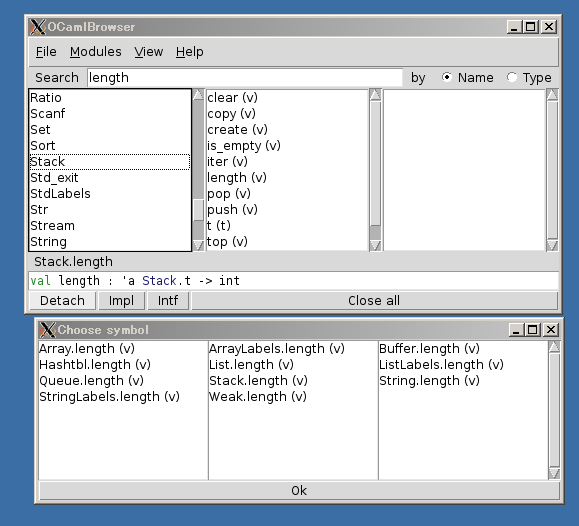The height and width of the screenshot is (526, 579).
Task: Open the Help menu
Action: [x=189, y=52]
